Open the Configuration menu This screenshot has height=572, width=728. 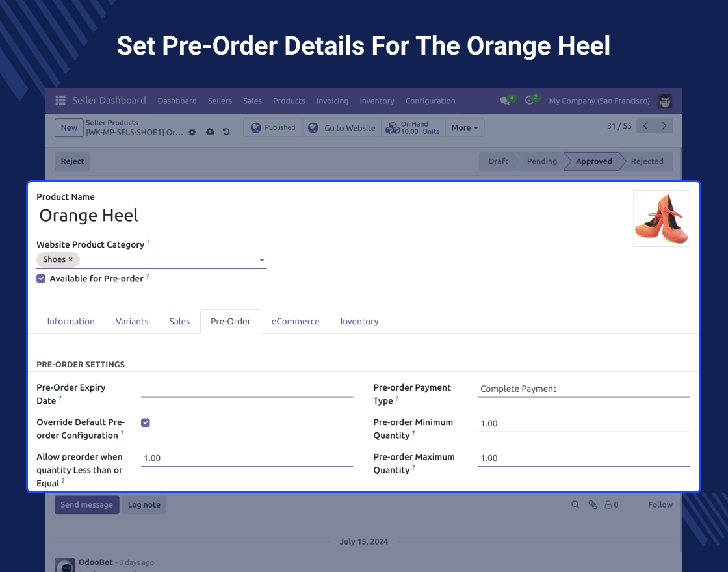click(430, 101)
